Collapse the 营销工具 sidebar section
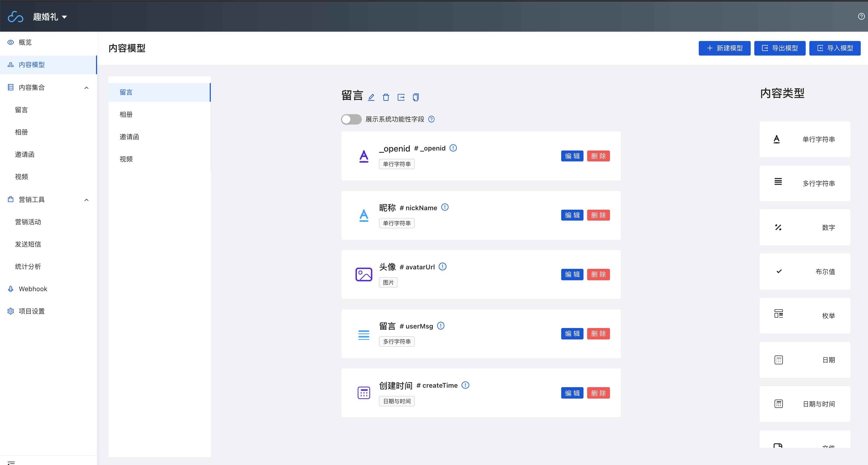 point(86,200)
